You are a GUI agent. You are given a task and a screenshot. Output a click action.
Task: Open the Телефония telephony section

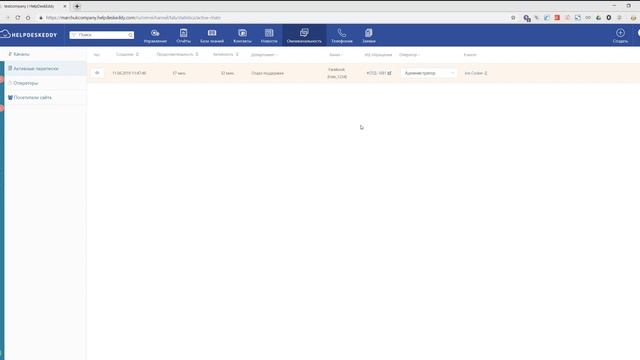tap(342, 36)
